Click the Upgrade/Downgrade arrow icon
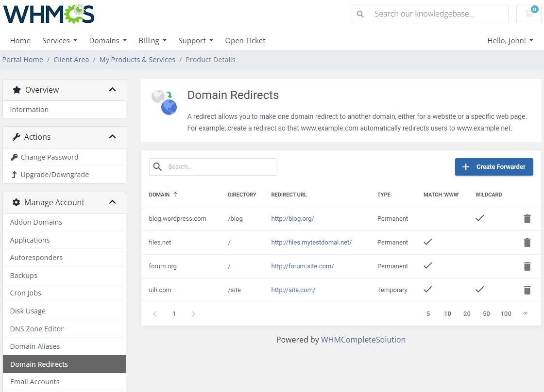The width and height of the screenshot is (544, 392). coord(14,175)
